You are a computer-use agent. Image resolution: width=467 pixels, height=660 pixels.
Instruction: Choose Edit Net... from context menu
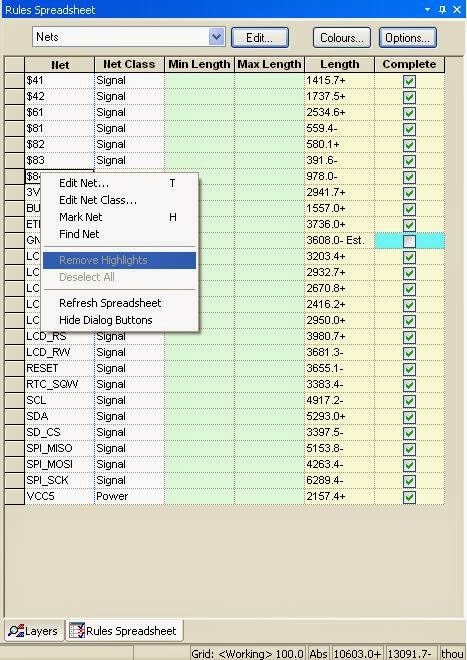click(119, 183)
